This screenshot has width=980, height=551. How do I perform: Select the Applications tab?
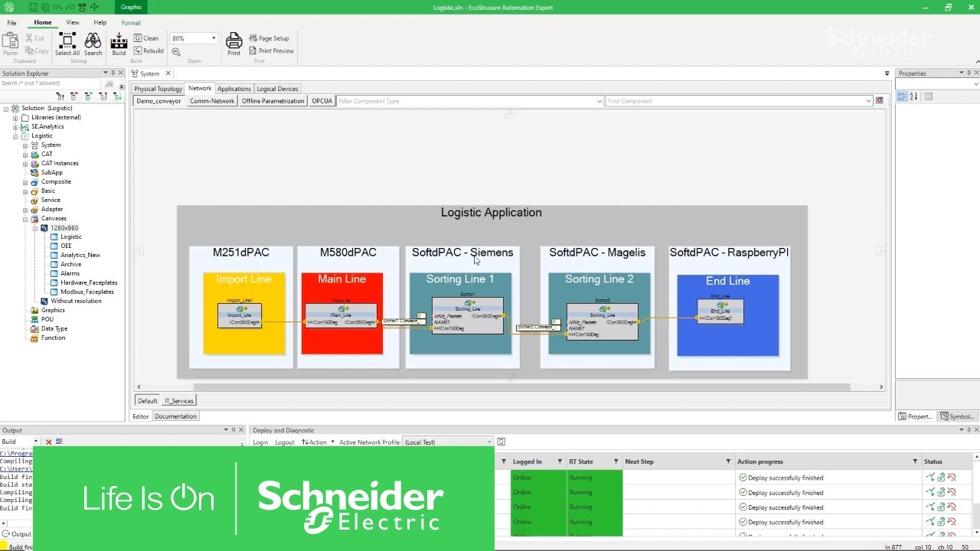coord(234,89)
